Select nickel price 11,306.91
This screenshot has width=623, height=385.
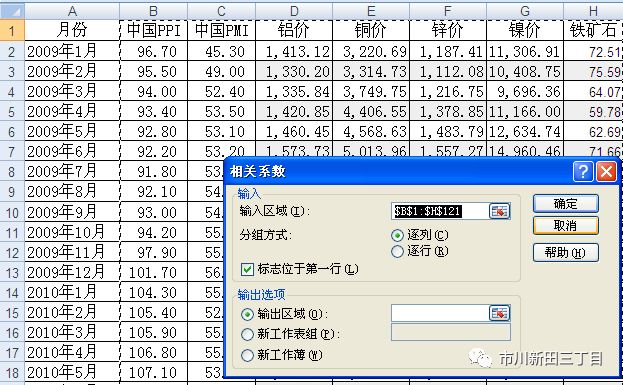click(x=525, y=51)
